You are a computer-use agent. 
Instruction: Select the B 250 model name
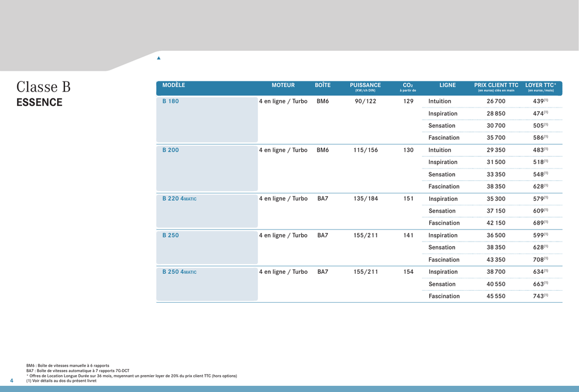click(x=171, y=235)
